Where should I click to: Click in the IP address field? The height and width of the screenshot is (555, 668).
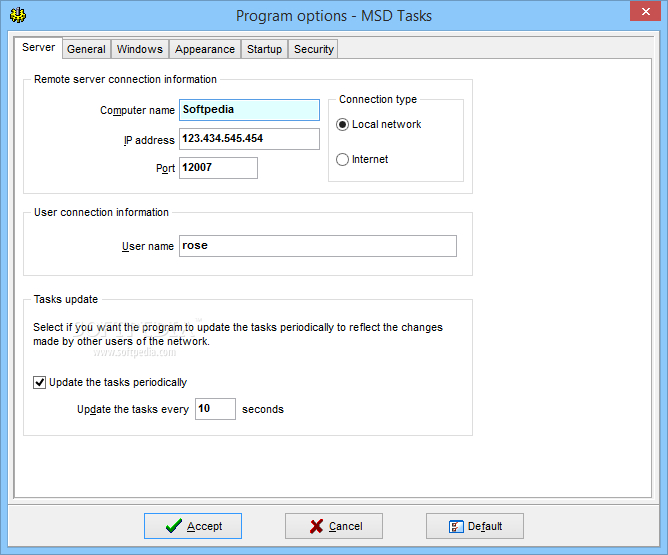249,139
